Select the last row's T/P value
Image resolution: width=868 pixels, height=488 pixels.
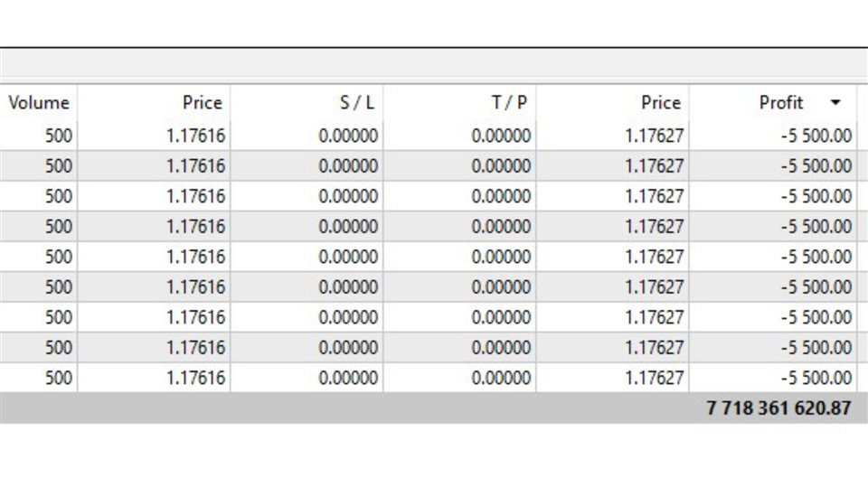[x=501, y=378]
